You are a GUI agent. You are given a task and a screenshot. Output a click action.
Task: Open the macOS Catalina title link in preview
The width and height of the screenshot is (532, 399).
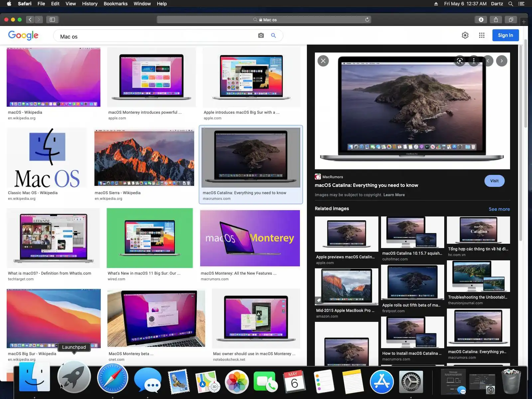(x=366, y=185)
